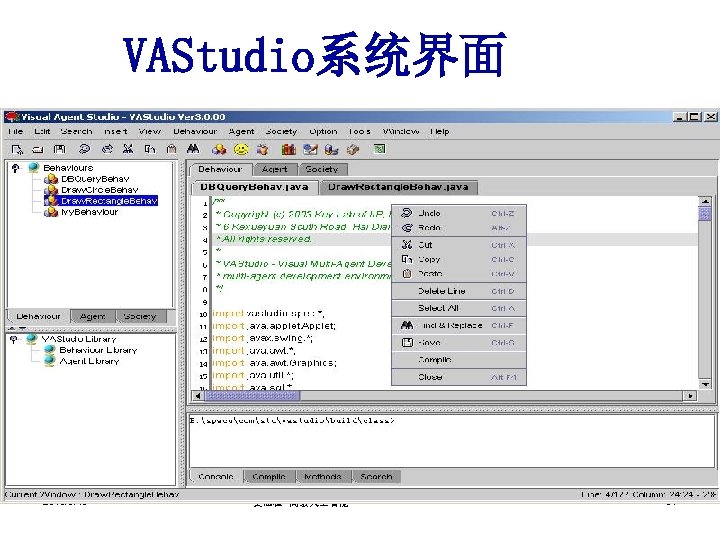Click the binoculars Find toolbar icon
The width and height of the screenshot is (720, 540).
(193, 149)
